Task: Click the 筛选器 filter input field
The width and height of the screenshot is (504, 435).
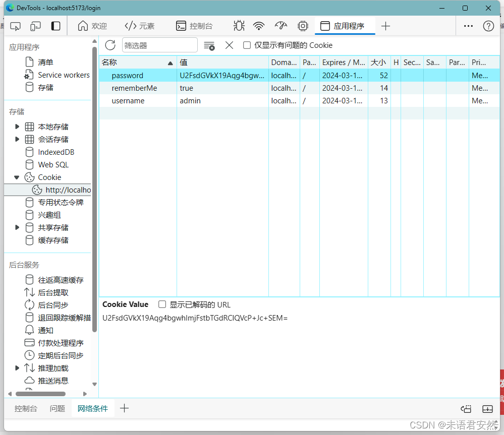Action: click(x=159, y=45)
